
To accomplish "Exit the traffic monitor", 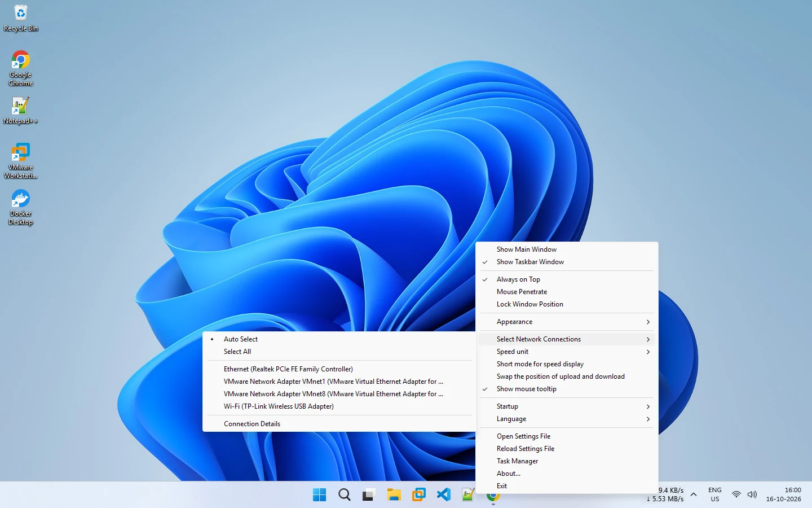I will click(567, 486).
